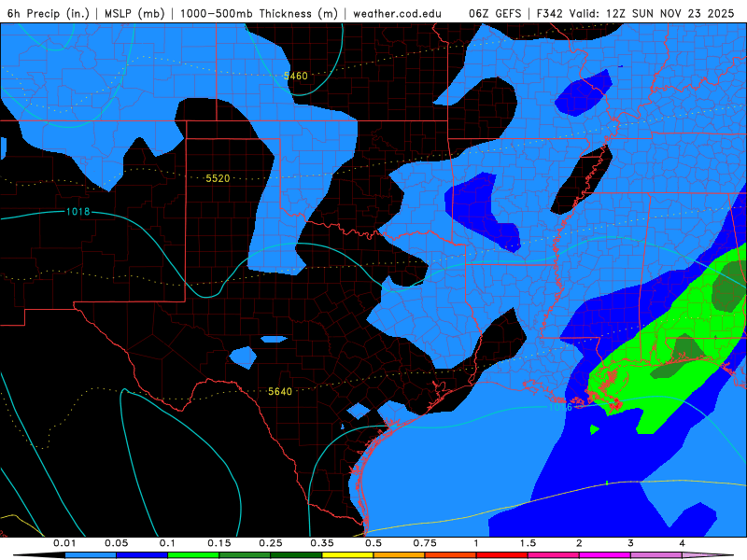Click the '06Z GEFS' model run label
This screenshot has width=747, height=560.
[496, 14]
